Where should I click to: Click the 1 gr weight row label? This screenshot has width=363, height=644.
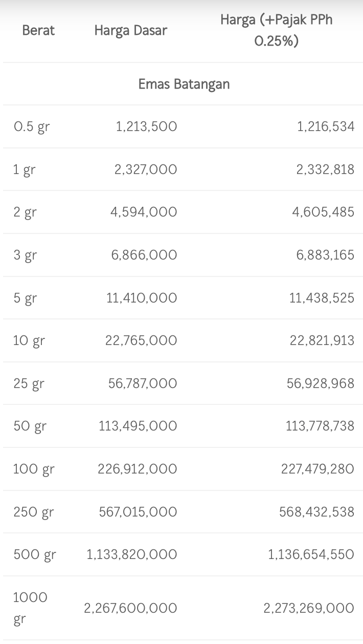point(24,170)
